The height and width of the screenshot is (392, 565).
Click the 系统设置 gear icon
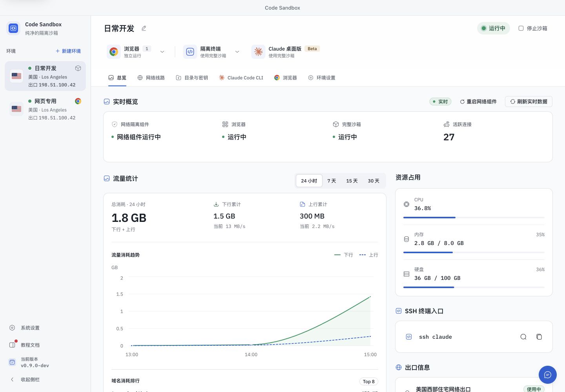pyautogui.click(x=12, y=328)
